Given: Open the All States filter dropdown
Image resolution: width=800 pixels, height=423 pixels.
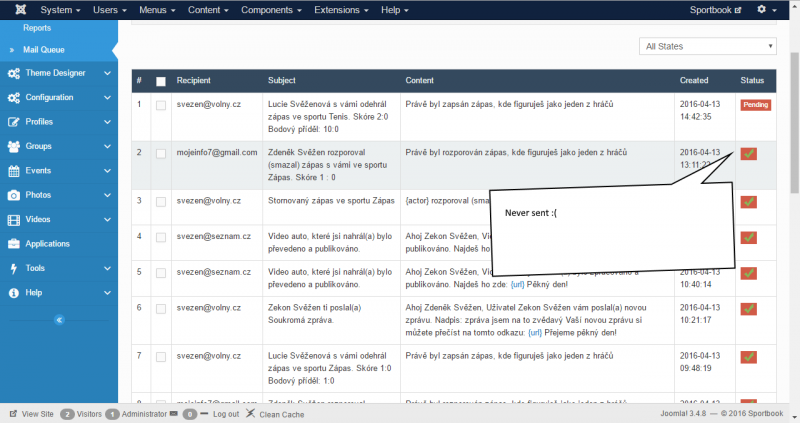Looking at the screenshot, I should 708,46.
